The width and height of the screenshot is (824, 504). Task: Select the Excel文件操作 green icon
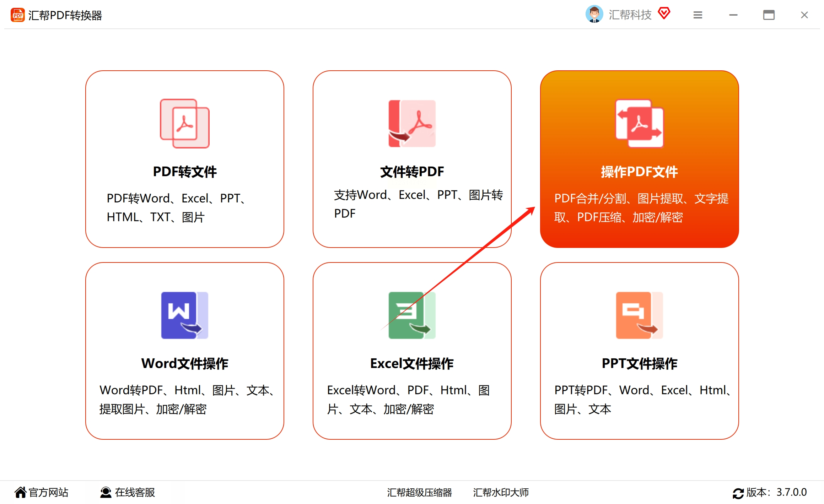pos(412,315)
